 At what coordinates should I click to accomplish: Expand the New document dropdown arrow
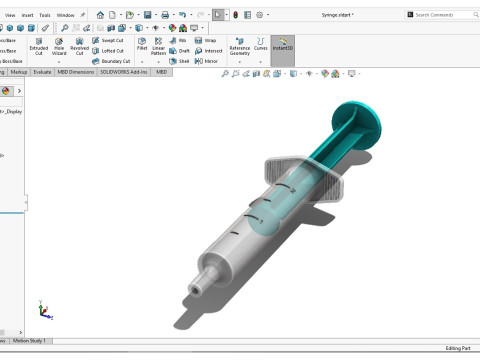click(121, 15)
